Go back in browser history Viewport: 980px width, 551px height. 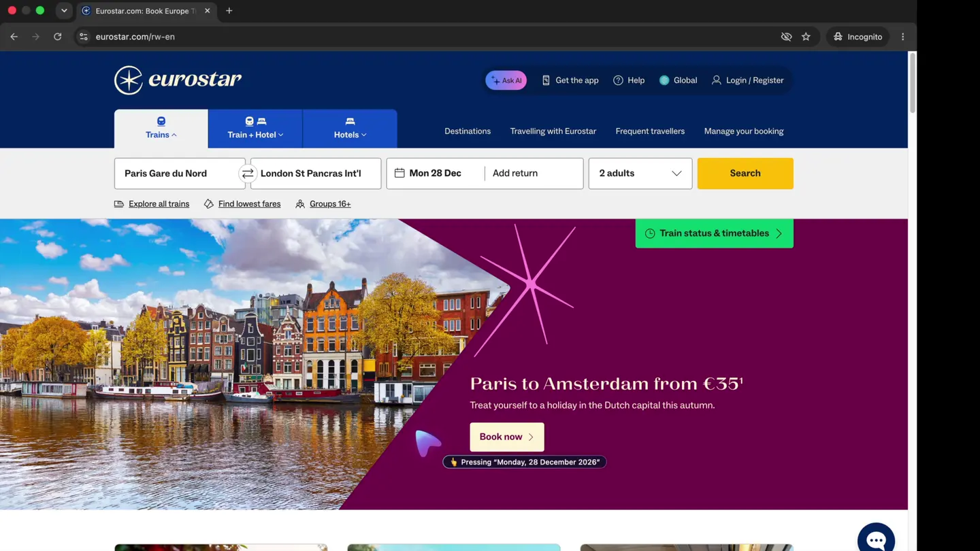[14, 37]
